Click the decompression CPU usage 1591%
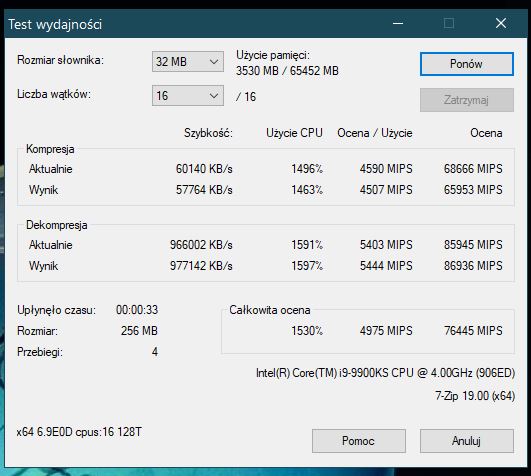This screenshot has height=476, width=531. tap(307, 244)
